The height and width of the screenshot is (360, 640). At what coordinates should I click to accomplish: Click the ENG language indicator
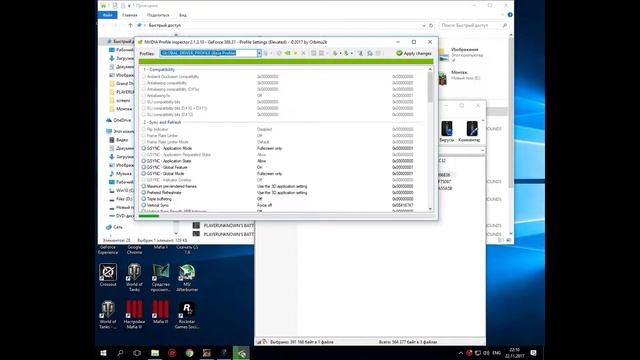pyautogui.click(x=497, y=353)
